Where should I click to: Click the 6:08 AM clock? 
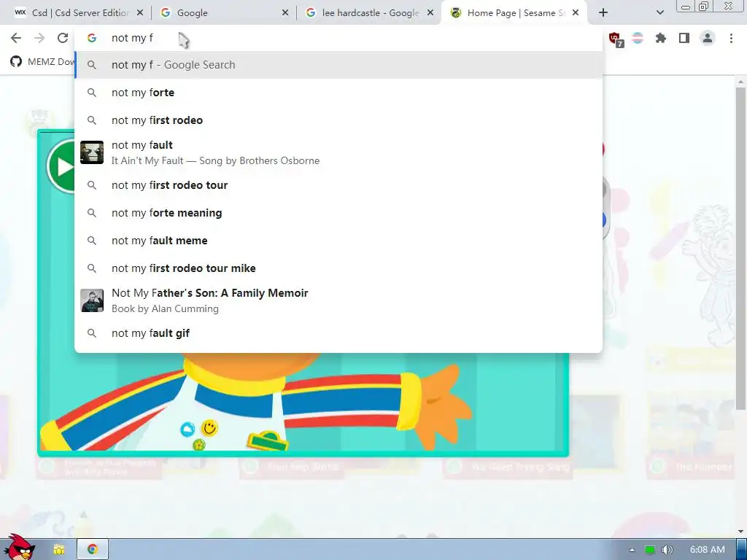pos(707,550)
